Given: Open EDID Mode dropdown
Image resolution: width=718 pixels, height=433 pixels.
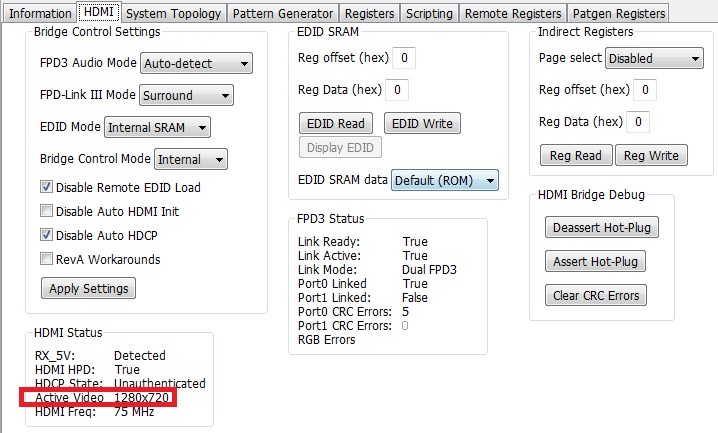Looking at the screenshot, I should [158, 127].
